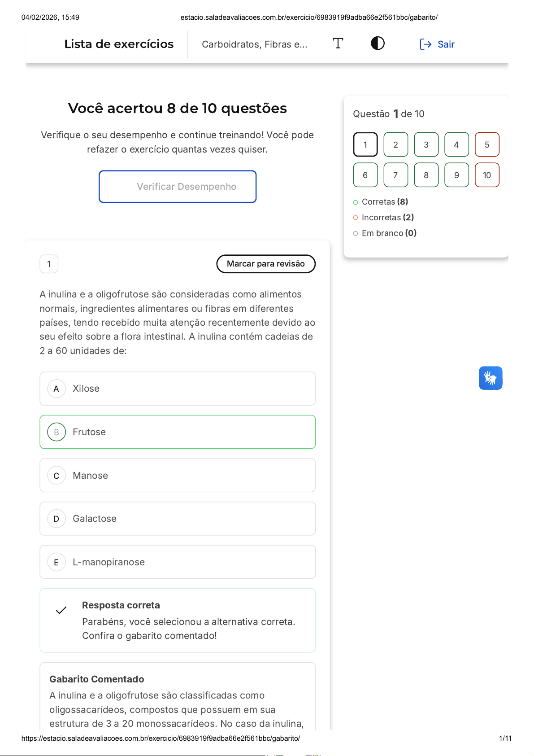This screenshot has width=534, height=756.
Task: Click the Lista de exercícios heading
Action: click(119, 44)
